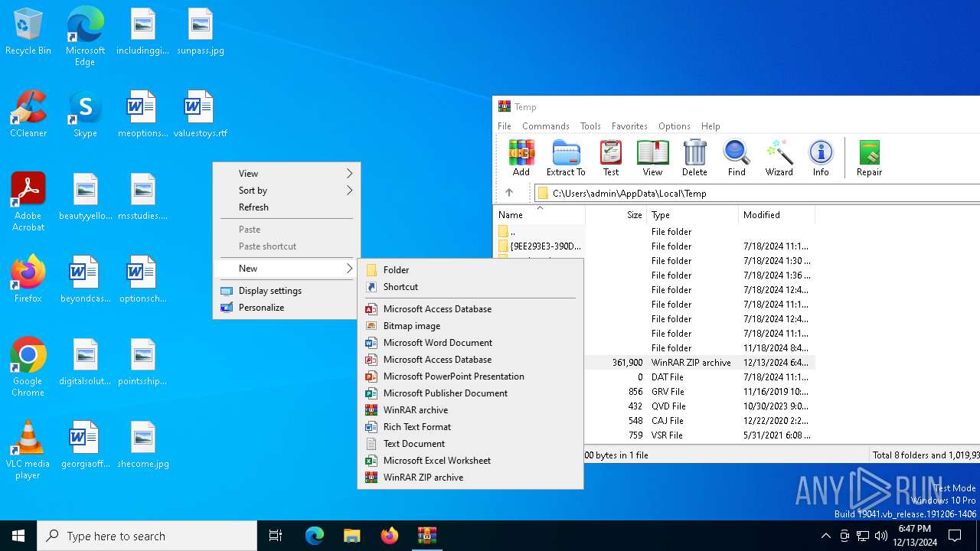
Task: Open the Options menu in WinRAR
Action: click(x=675, y=126)
